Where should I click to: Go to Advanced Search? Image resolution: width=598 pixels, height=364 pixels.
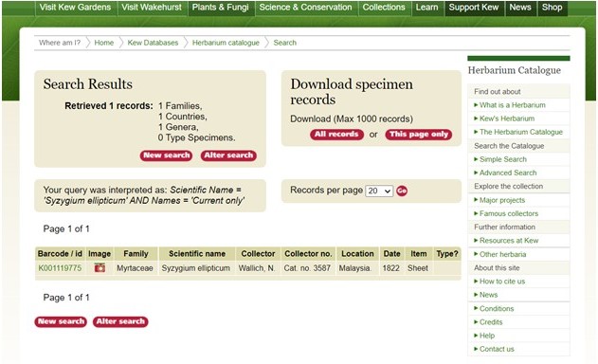[508, 173]
